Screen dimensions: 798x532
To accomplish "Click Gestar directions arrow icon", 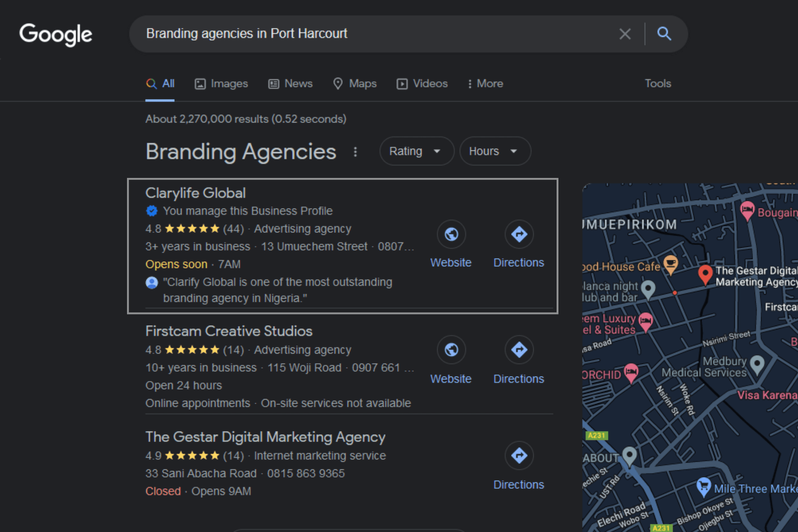I will pos(519,455).
